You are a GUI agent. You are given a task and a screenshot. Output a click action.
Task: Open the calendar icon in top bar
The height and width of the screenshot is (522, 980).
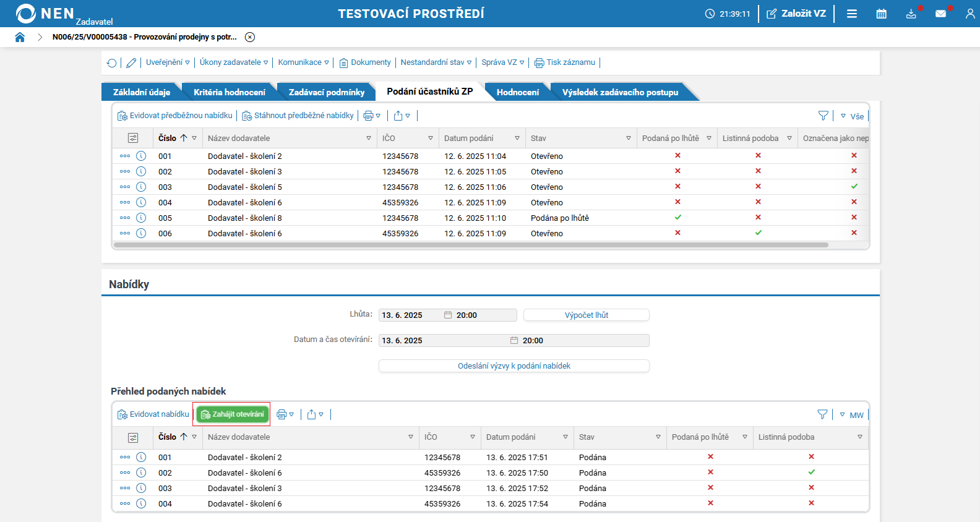coord(881,14)
